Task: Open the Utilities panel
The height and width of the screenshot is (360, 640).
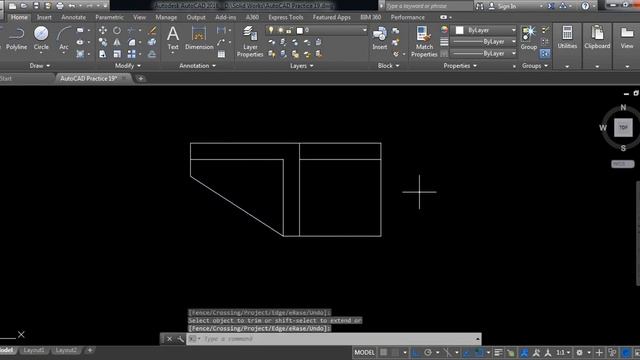Action: (x=567, y=38)
